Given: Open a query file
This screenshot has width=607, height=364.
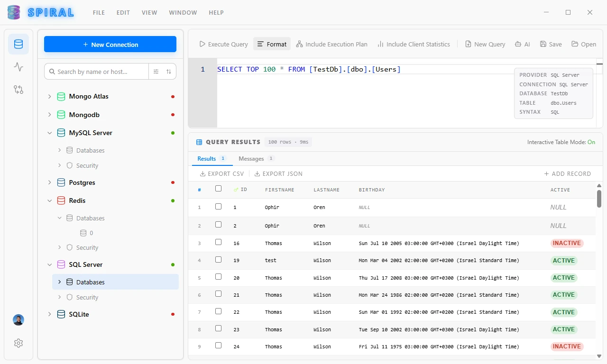Looking at the screenshot, I should 584,44.
